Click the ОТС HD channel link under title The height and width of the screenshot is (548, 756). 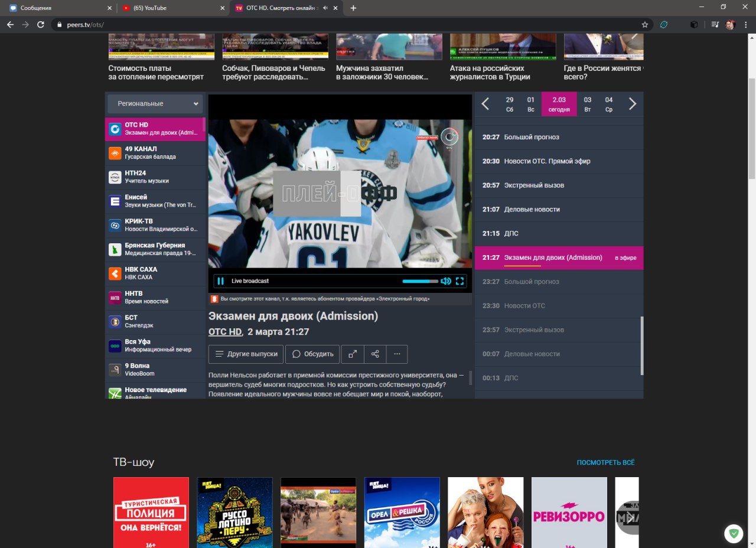(225, 332)
